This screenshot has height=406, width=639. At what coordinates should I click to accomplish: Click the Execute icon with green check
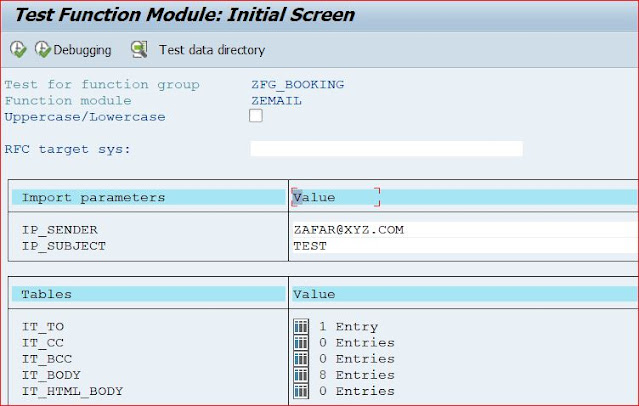[x=18, y=50]
